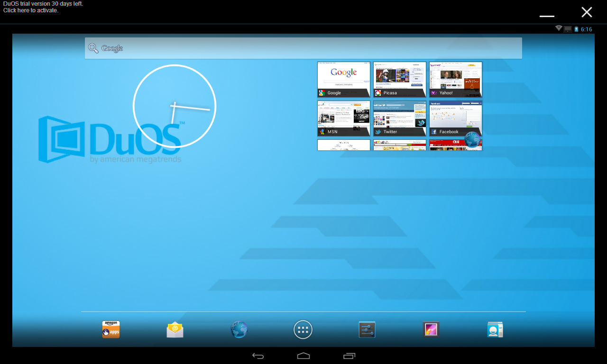
Task: Open the CNN bookmark thumbnail
Action: click(456, 145)
